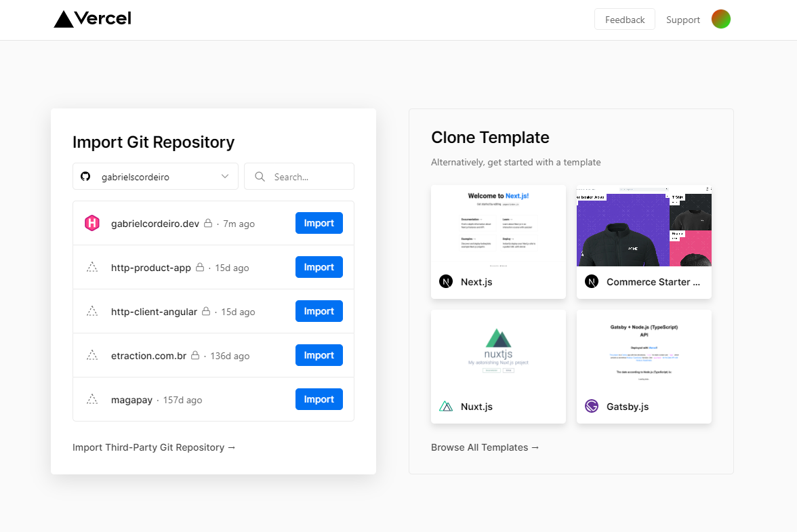Screen dimensions: 797x532
Task: Focus the repository Search field
Action: [x=299, y=176]
